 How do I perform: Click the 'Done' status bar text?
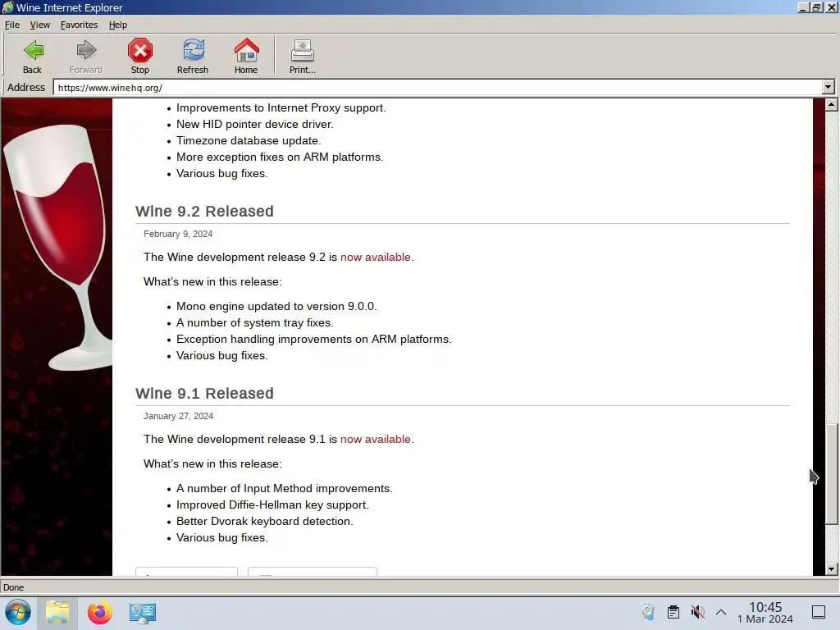tap(13, 587)
